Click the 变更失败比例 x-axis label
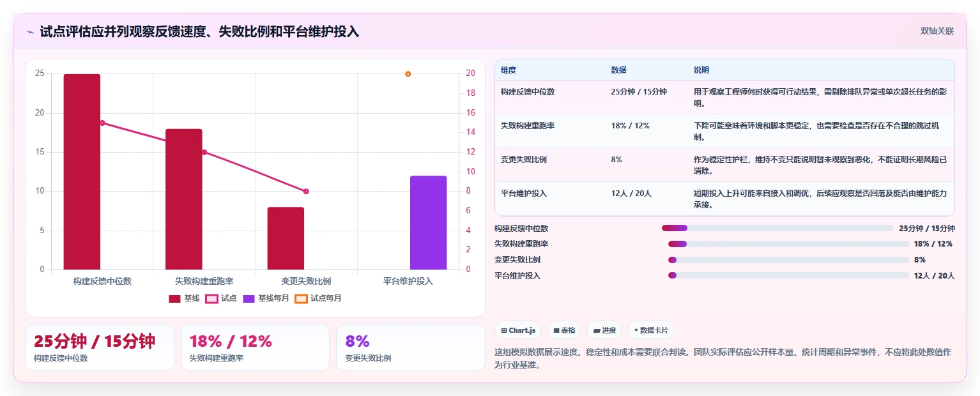The image size is (980, 396). 306,281
